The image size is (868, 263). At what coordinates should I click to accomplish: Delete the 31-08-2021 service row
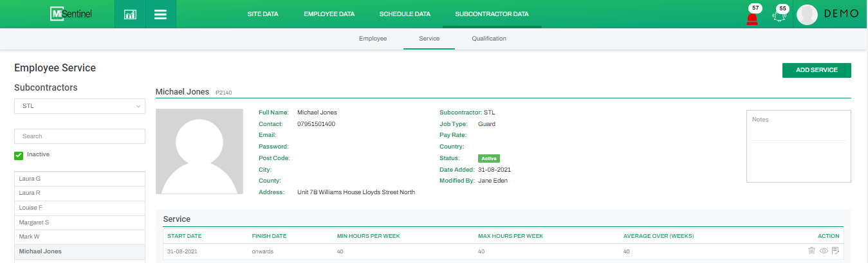[811, 251]
